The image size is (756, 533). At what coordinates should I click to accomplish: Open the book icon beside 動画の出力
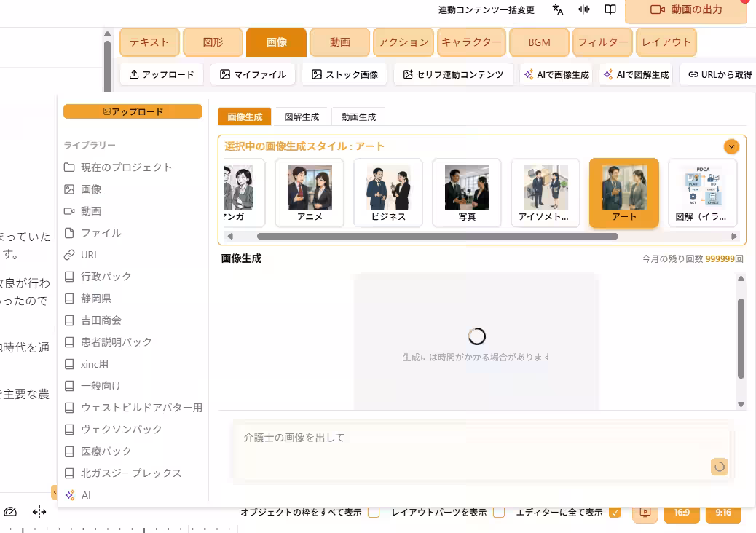point(610,10)
